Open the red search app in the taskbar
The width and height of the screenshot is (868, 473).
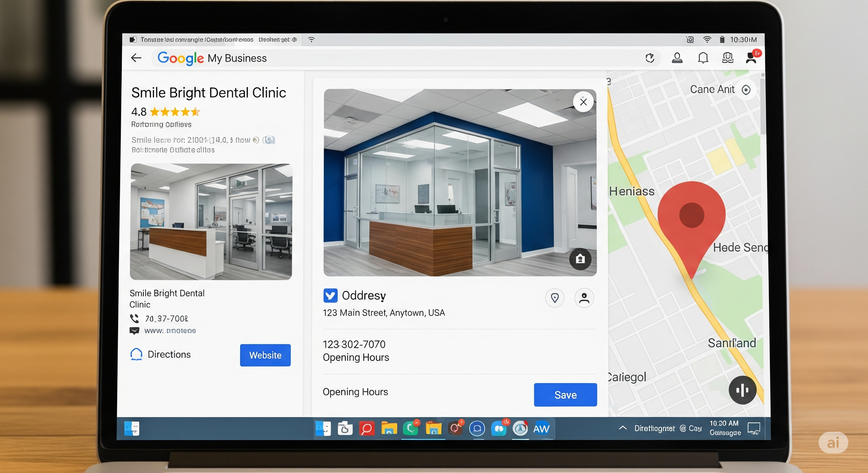pos(367,429)
